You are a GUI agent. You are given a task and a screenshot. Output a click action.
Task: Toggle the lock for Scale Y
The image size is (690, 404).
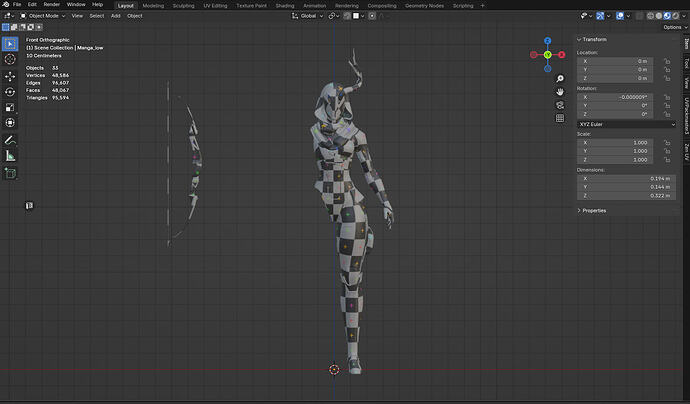point(666,151)
